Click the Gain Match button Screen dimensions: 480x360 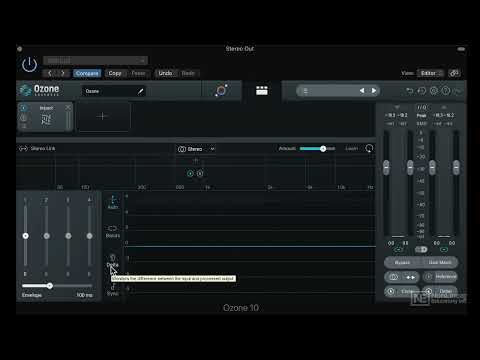pos(440,263)
